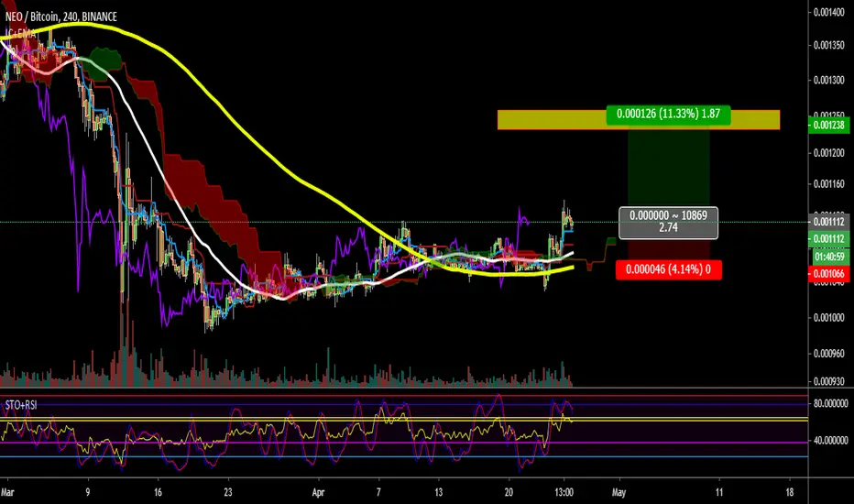Click the gray 0.001112 current price tag
854x504 pixels.
829,222
